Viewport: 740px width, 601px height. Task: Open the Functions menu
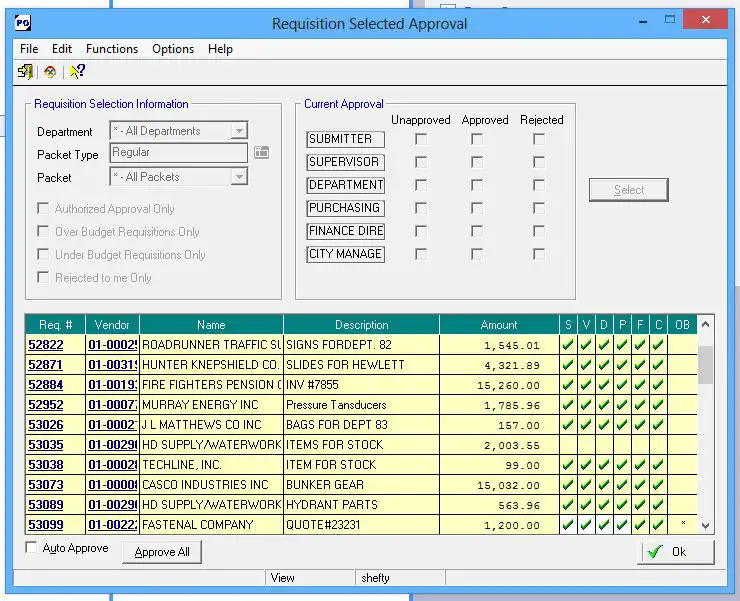(x=112, y=49)
